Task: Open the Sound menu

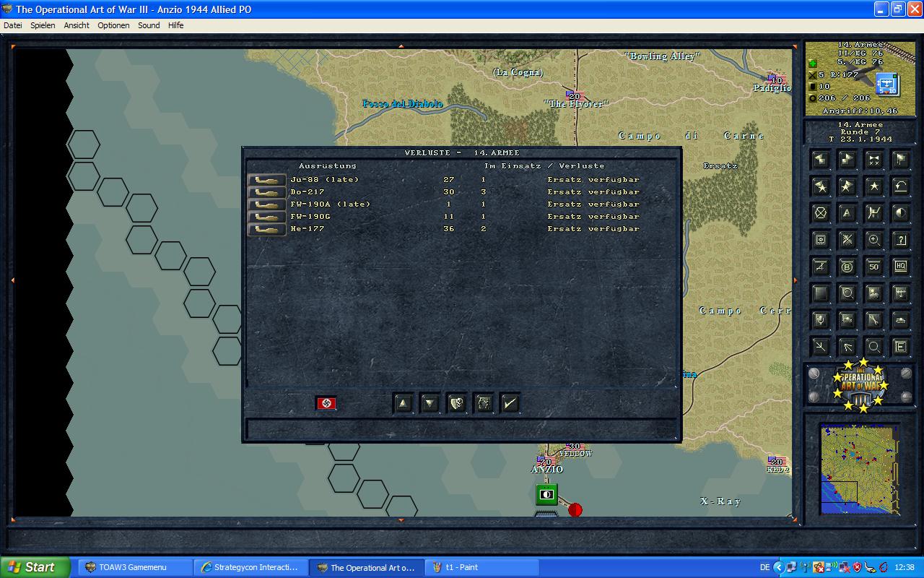Action: tap(149, 25)
